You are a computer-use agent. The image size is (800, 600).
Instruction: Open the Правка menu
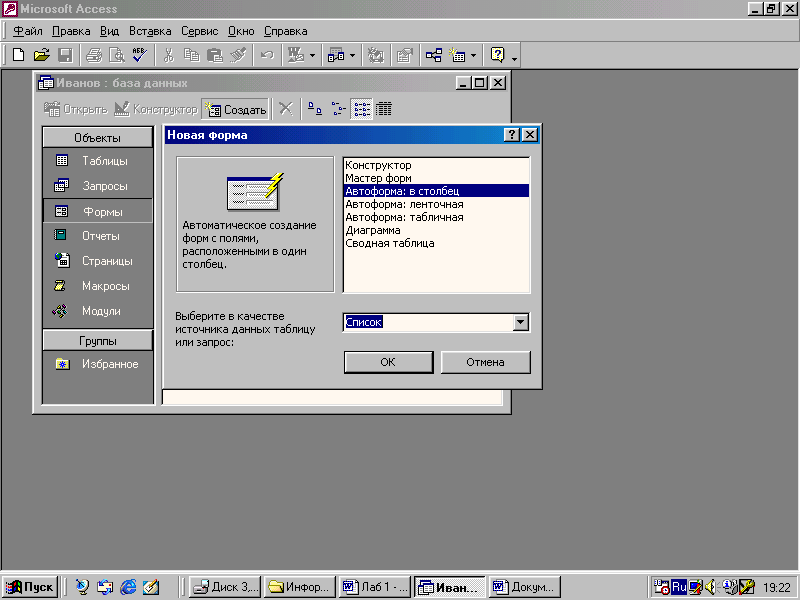click(71, 31)
